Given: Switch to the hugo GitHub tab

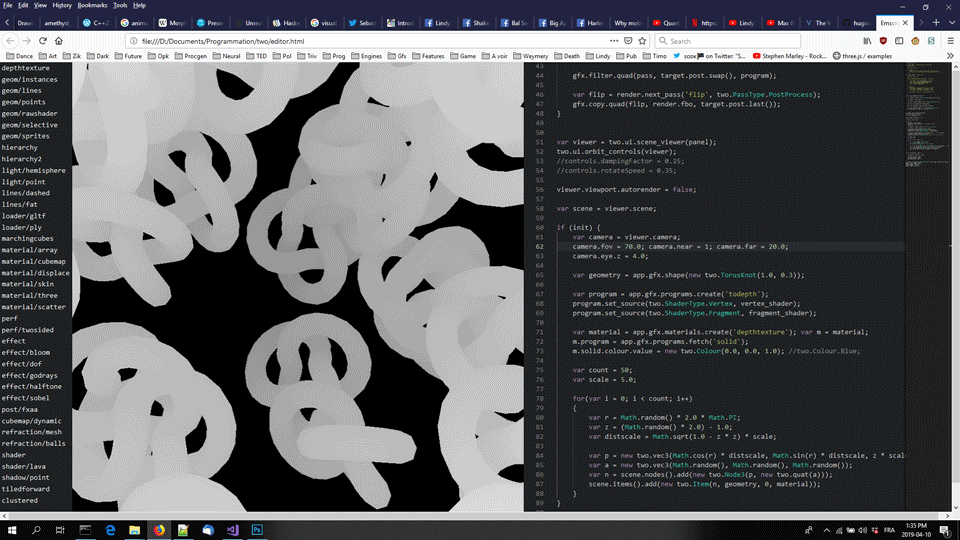Looking at the screenshot, I should [857, 23].
